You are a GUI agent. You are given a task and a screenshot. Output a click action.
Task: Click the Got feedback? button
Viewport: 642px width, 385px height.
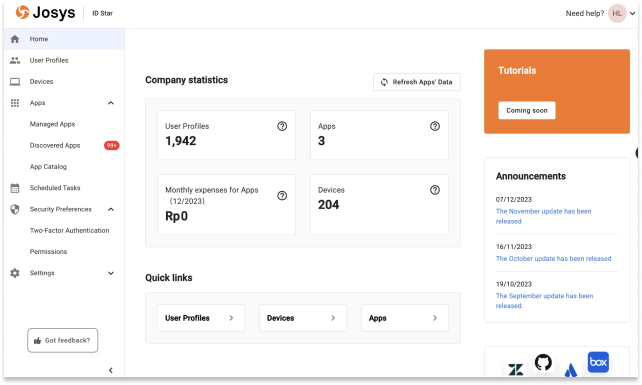point(63,340)
